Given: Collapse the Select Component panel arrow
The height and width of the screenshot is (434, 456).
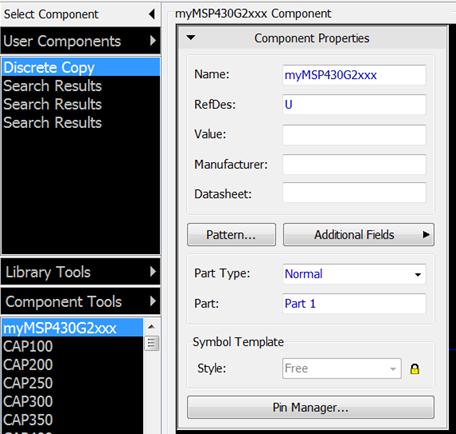Looking at the screenshot, I should tap(152, 14).
